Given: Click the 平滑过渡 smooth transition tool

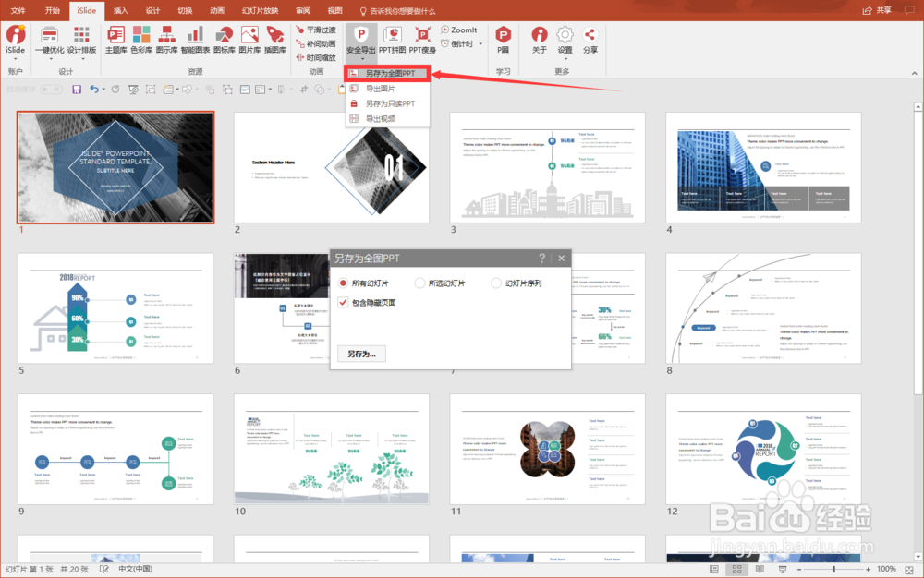Looking at the screenshot, I should point(316,30).
